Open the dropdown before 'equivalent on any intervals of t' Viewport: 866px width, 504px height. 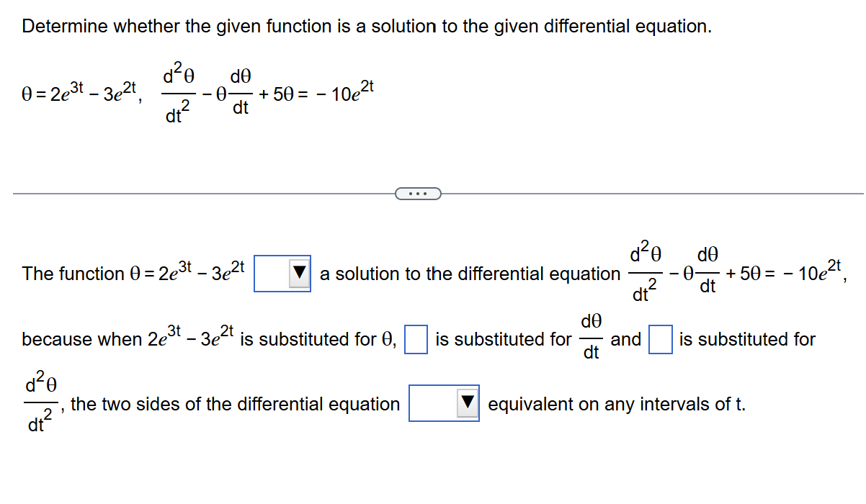pos(444,404)
